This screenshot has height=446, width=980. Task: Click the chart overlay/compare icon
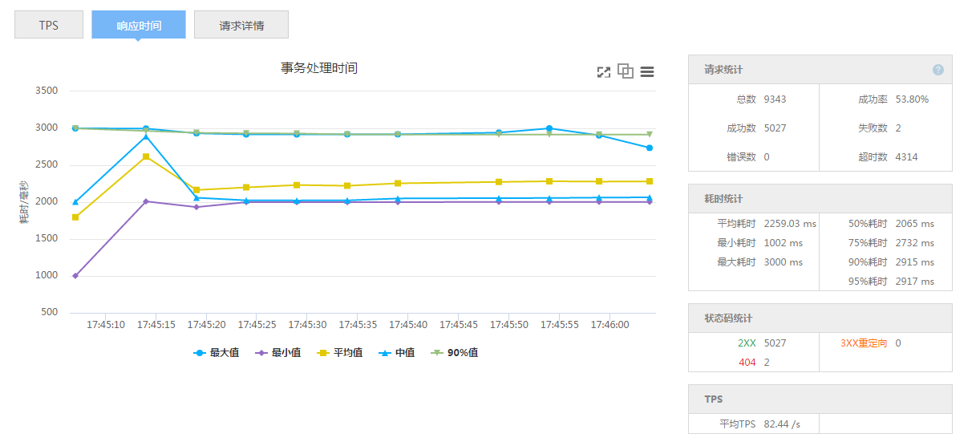(626, 71)
